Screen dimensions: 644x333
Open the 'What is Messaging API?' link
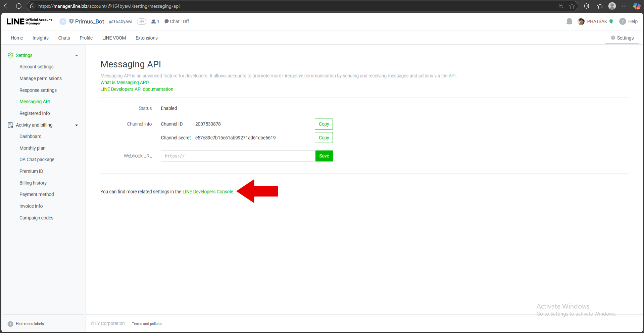pos(125,82)
